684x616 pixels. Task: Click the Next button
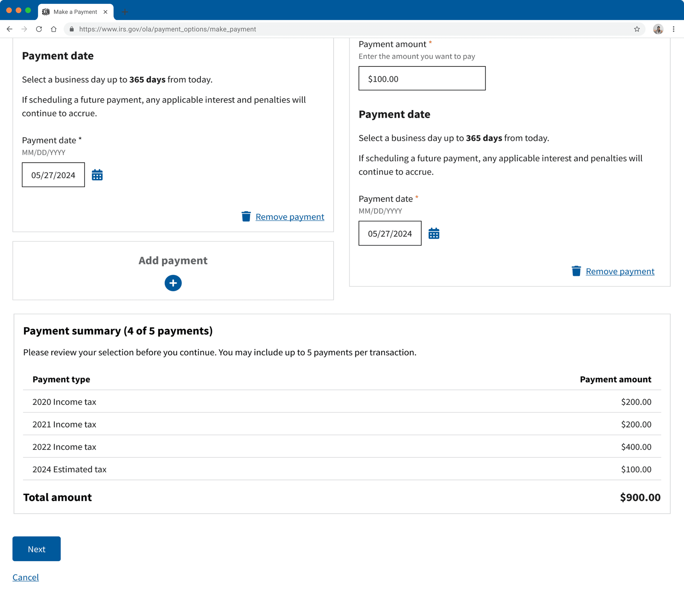point(37,549)
